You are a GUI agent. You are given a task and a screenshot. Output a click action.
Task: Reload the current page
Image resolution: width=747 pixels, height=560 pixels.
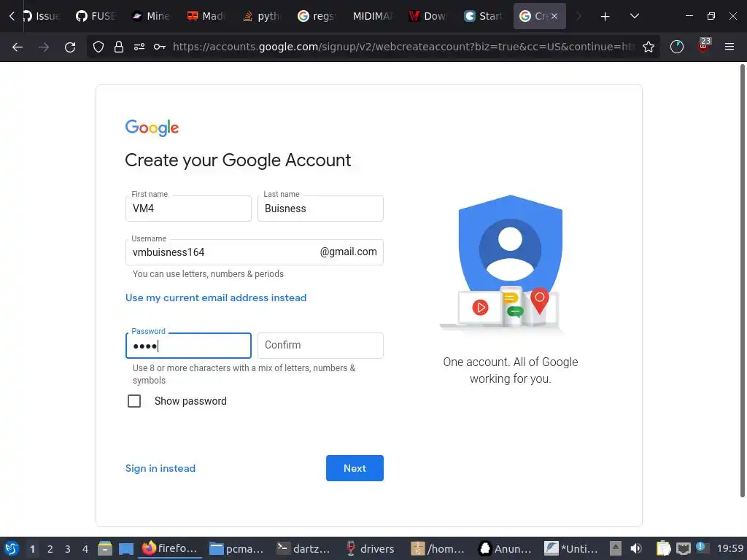click(70, 47)
